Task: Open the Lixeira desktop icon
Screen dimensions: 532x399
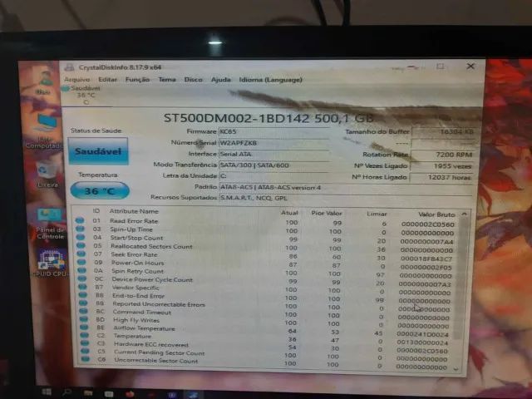Action: [47, 174]
